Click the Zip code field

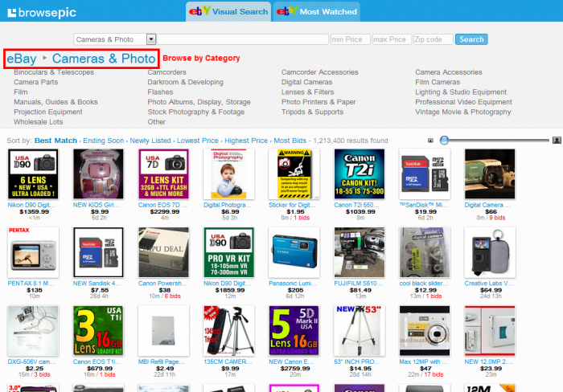tap(433, 39)
